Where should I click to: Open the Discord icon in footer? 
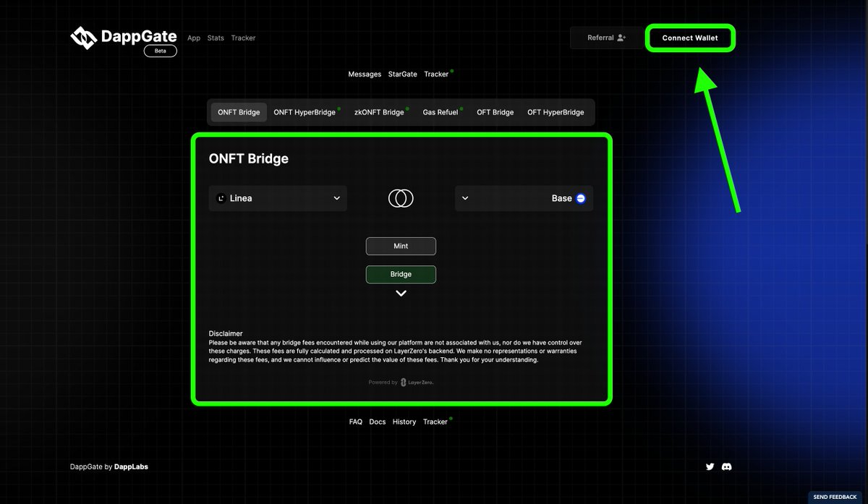click(727, 466)
